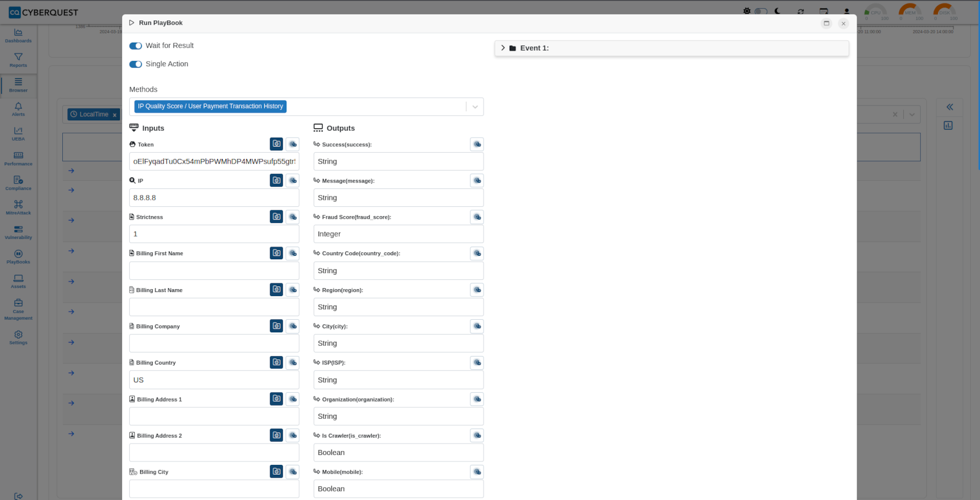The width and height of the screenshot is (980, 500).
Task: Click the Billing First Name input field
Action: pyautogui.click(x=214, y=271)
